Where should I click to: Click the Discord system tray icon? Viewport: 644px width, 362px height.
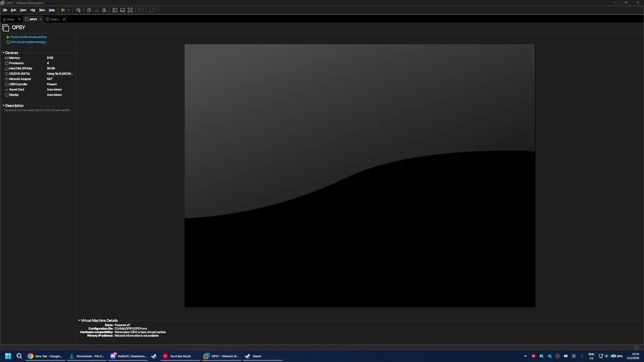click(x=566, y=356)
